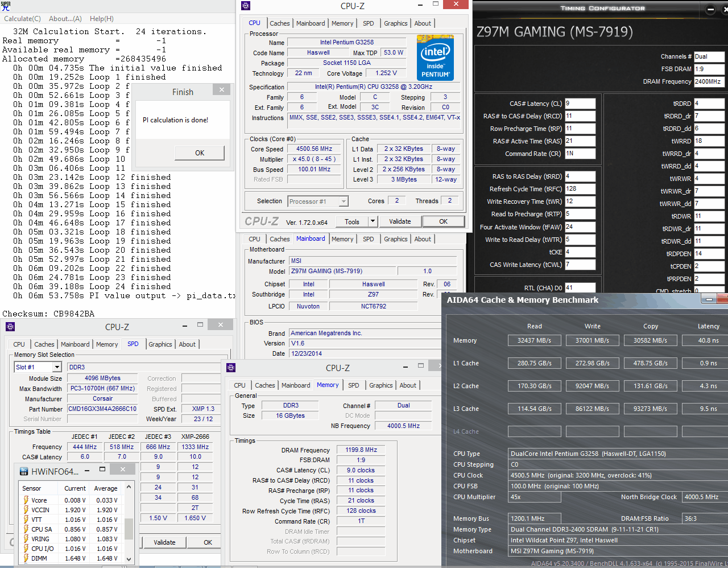Click the Command Rate (CR) field showing 1N
The height and width of the screenshot is (568, 728).
[x=580, y=154]
